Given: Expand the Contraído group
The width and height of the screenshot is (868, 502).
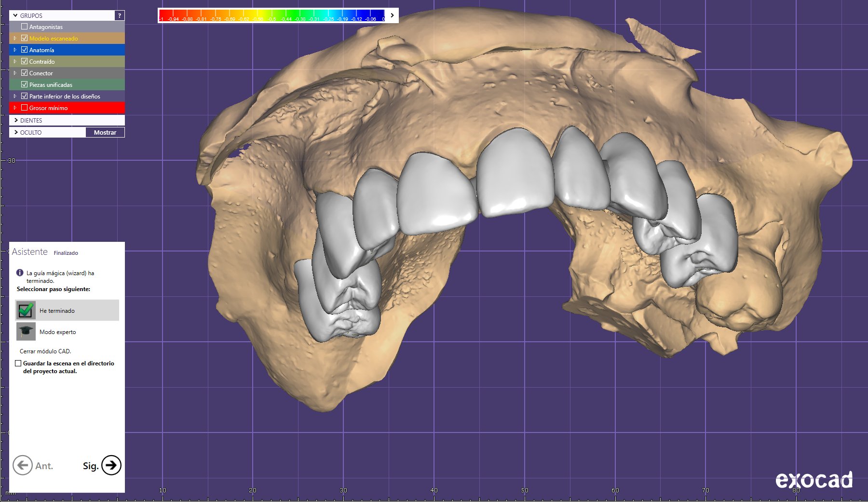Looking at the screenshot, I should tap(15, 61).
